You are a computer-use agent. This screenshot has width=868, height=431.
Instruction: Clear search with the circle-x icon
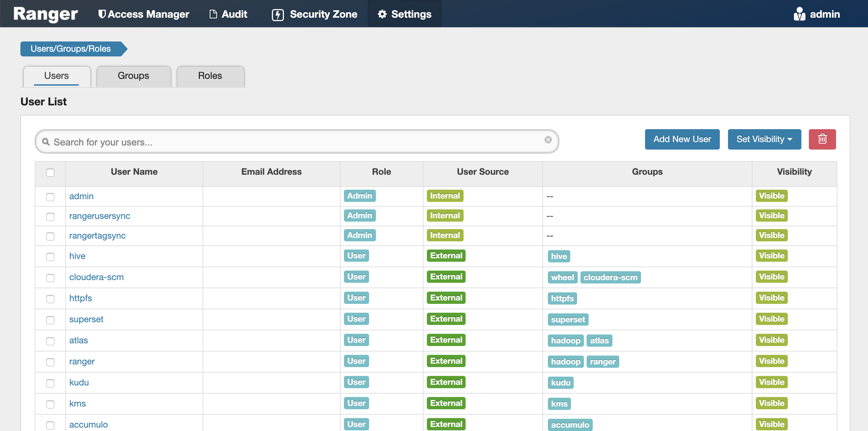pyautogui.click(x=548, y=140)
